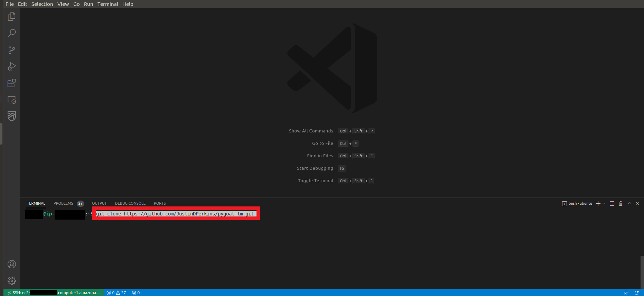The height and width of the screenshot is (296, 644).
Task: Switch to the OUTPUT tab
Action: tap(99, 203)
